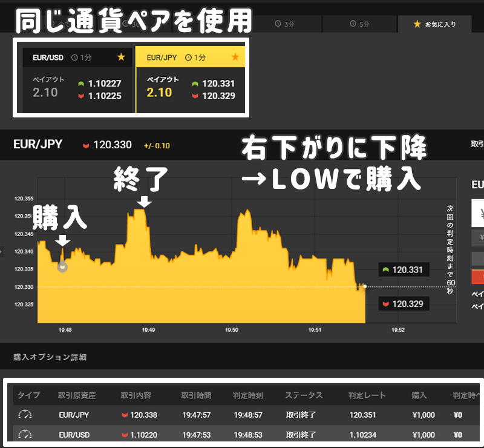Click the 取引時間 column header
This screenshot has width=484, height=448.
pyautogui.click(x=196, y=395)
